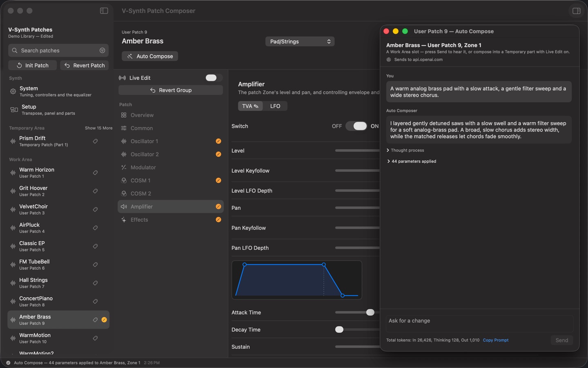
Task: Open System settings gear item
Action: coord(58,91)
